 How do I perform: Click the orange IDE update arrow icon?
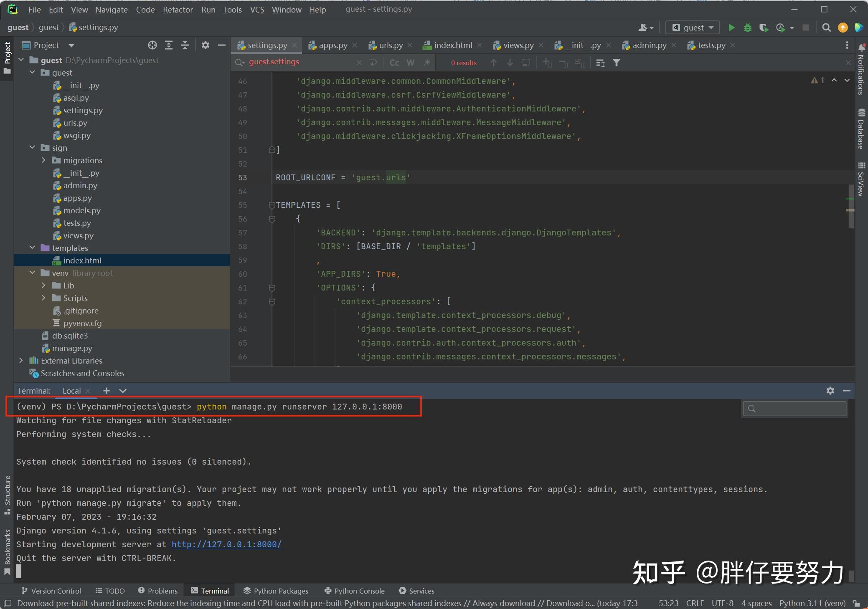(x=843, y=28)
